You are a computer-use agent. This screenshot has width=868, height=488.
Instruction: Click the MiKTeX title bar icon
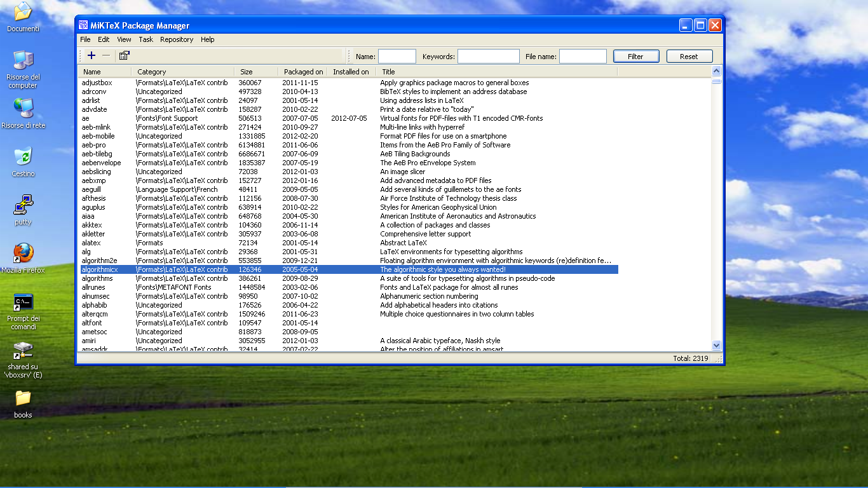click(x=83, y=25)
